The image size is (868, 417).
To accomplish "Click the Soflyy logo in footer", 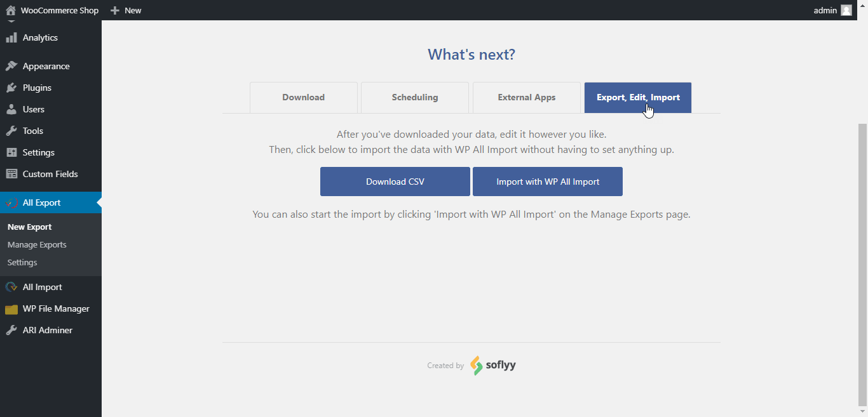I will click(x=493, y=366).
